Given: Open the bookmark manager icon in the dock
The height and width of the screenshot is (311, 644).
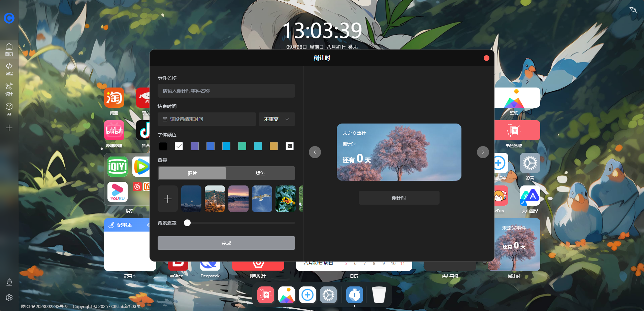Looking at the screenshot, I should [266, 295].
